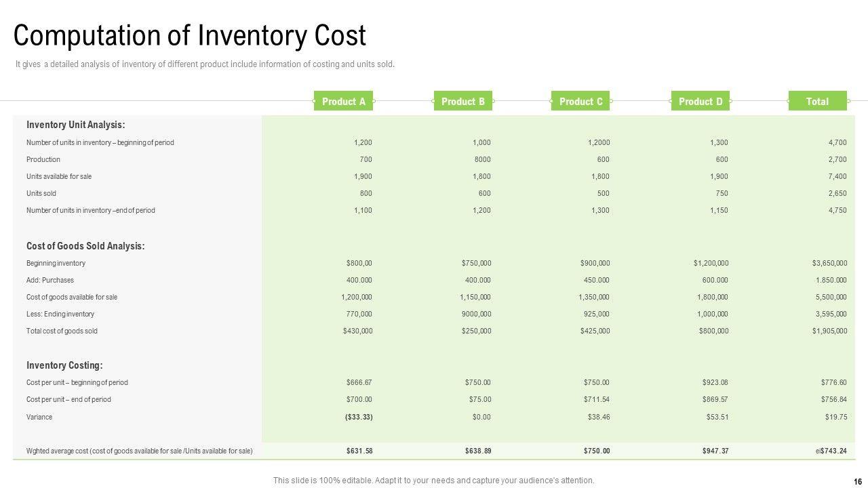Image resolution: width=868 pixels, height=488 pixels.
Task: Click the green Total column header
Action: point(817,101)
